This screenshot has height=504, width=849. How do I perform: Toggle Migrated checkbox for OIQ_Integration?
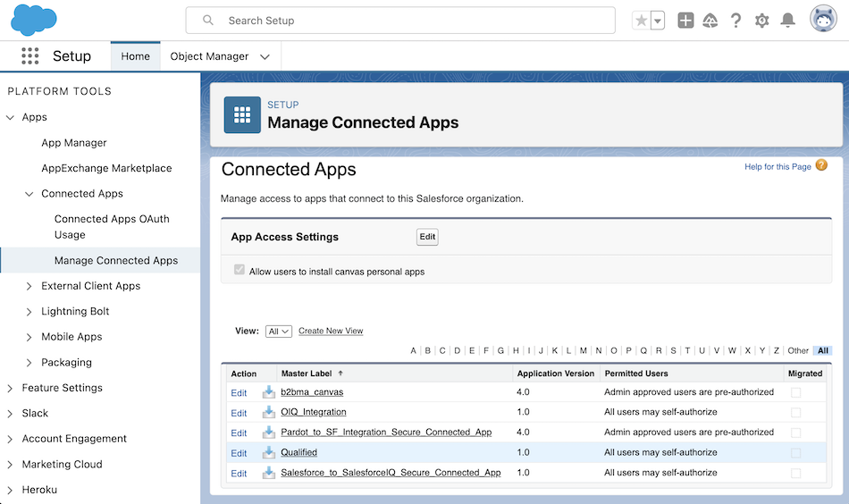tap(795, 413)
